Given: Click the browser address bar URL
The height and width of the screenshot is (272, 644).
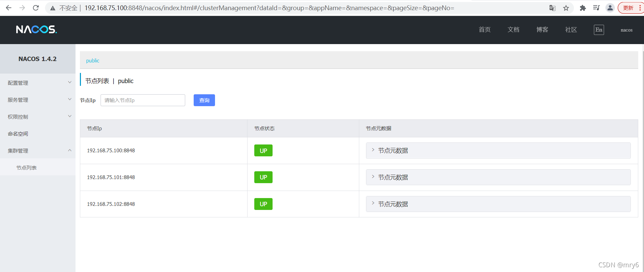Looking at the screenshot, I should (269, 8).
